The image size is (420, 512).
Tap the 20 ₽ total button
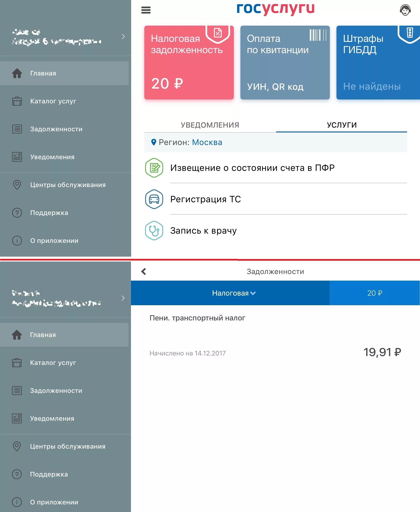(x=374, y=293)
